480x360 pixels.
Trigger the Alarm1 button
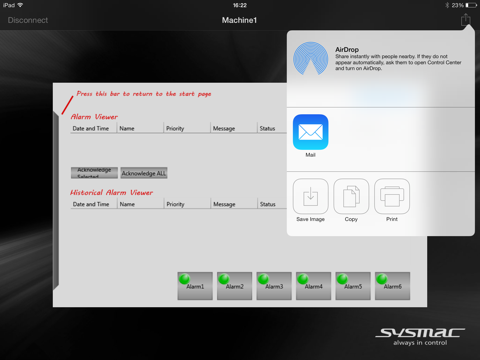195,286
